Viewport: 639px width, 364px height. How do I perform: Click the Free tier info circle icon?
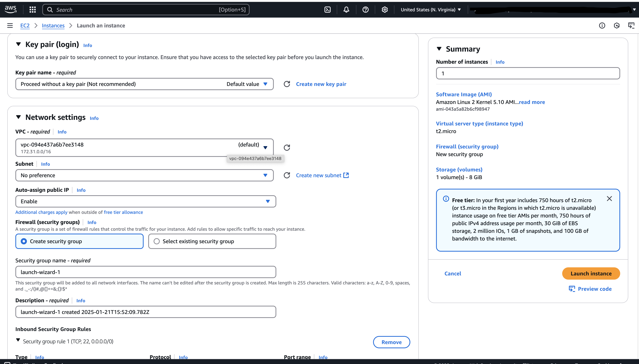[446, 199]
